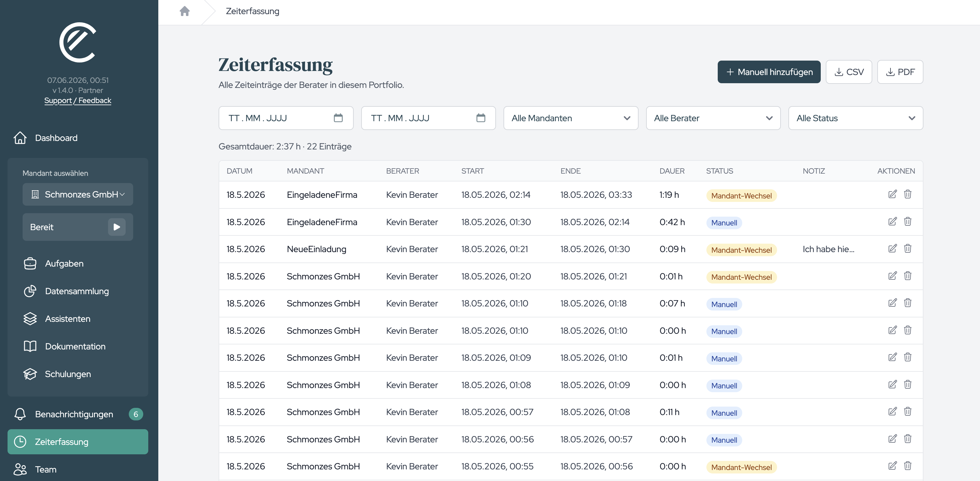Click the Bereit timer status field
This screenshot has height=481, width=980.
pos(78,227)
